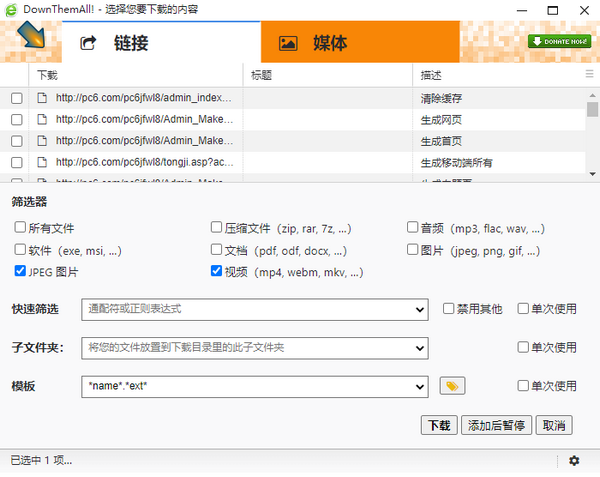Check the tongji.asp link row
Image resolution: width=600 pixels, height=477 pixels.
click(x=16, y=163)
